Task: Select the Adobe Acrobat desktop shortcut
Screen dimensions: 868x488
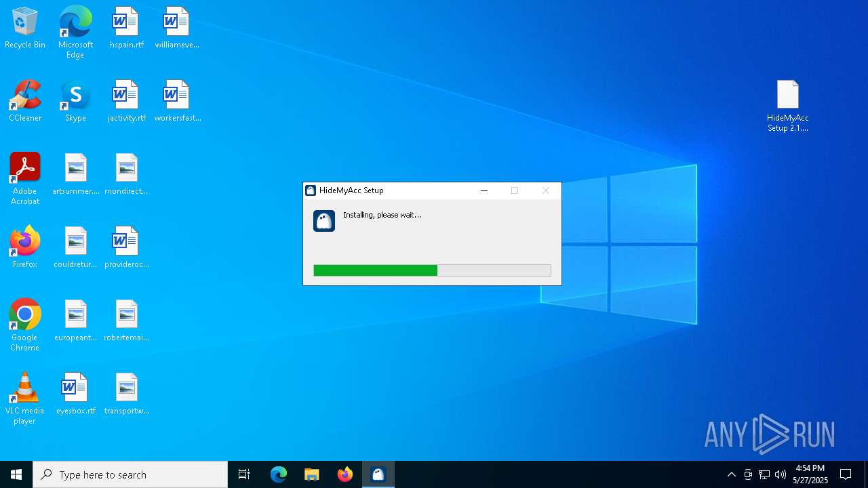Action: pos(25,179)
